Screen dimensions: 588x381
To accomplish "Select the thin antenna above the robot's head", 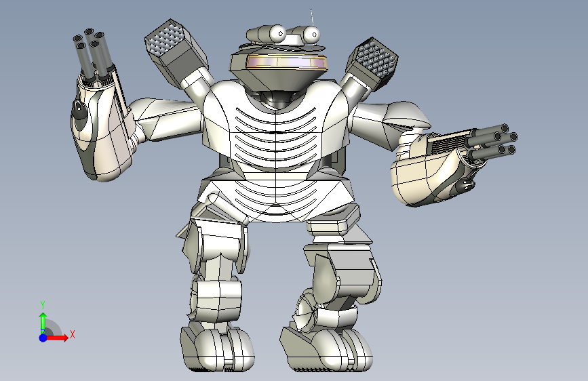I will pyautogui.click(x=312, y=17).
